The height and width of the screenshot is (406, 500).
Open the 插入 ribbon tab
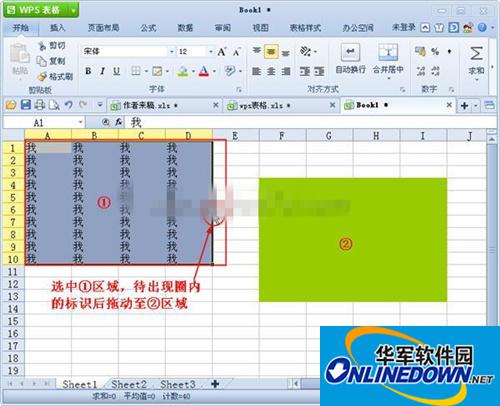tap(57, 28)
